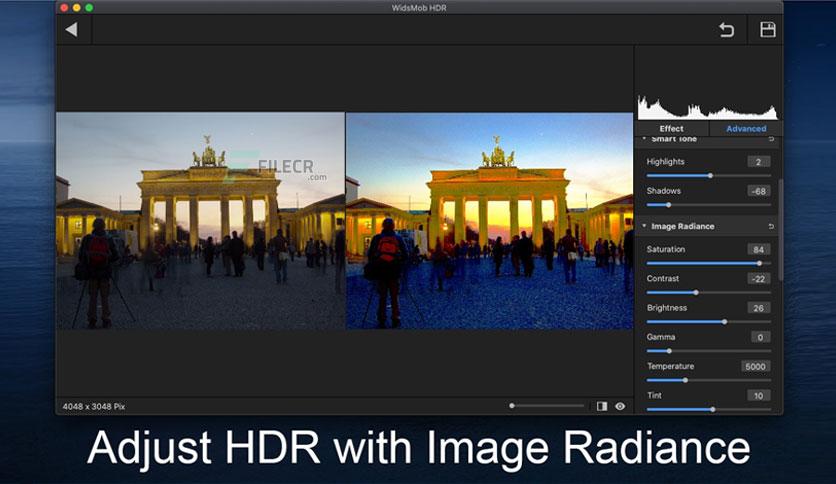Click the Brightness slider handle

(x=725, y=322)
